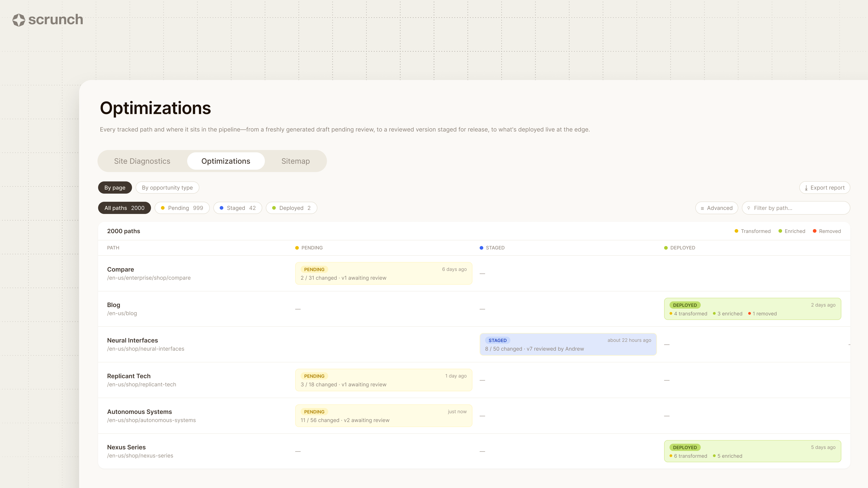Click /en-us/shop/replicant-tech path text

(x=142, y=385)
